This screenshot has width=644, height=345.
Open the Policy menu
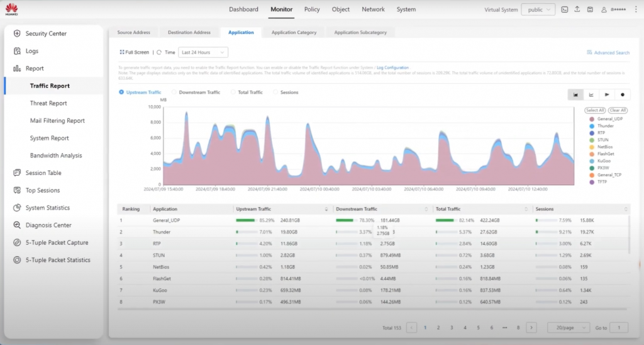312,9
